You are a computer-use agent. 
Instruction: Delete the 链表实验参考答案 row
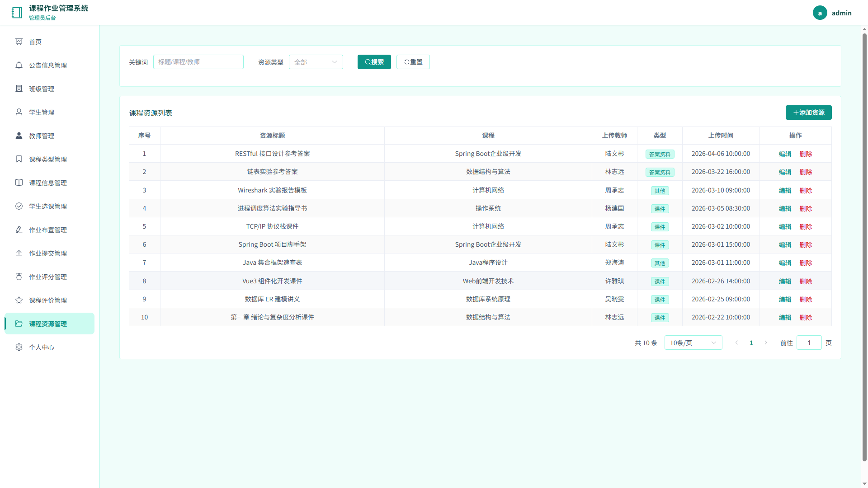pyautogui.click(x=806, y=172)
